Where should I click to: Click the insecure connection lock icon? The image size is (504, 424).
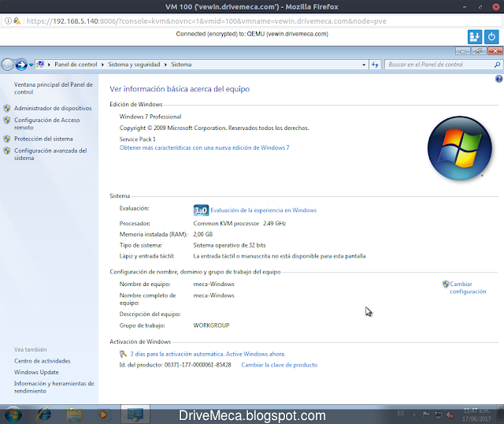17,21
